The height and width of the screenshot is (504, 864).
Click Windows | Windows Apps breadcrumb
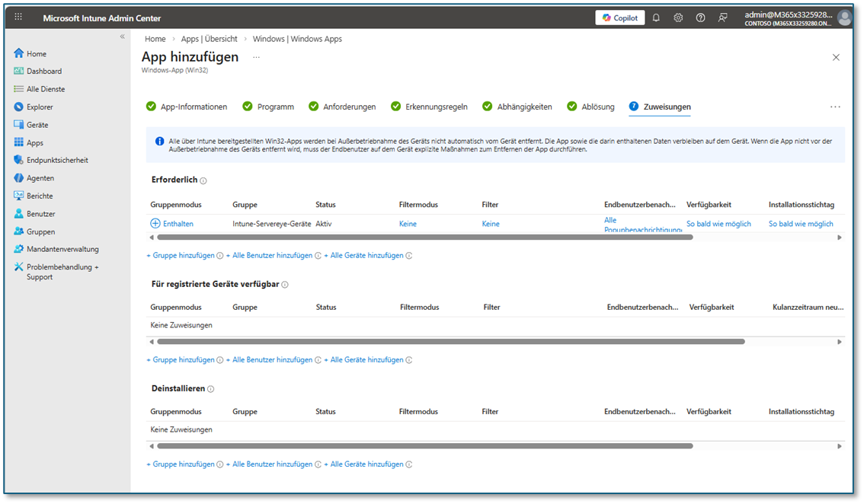(297, 39)
